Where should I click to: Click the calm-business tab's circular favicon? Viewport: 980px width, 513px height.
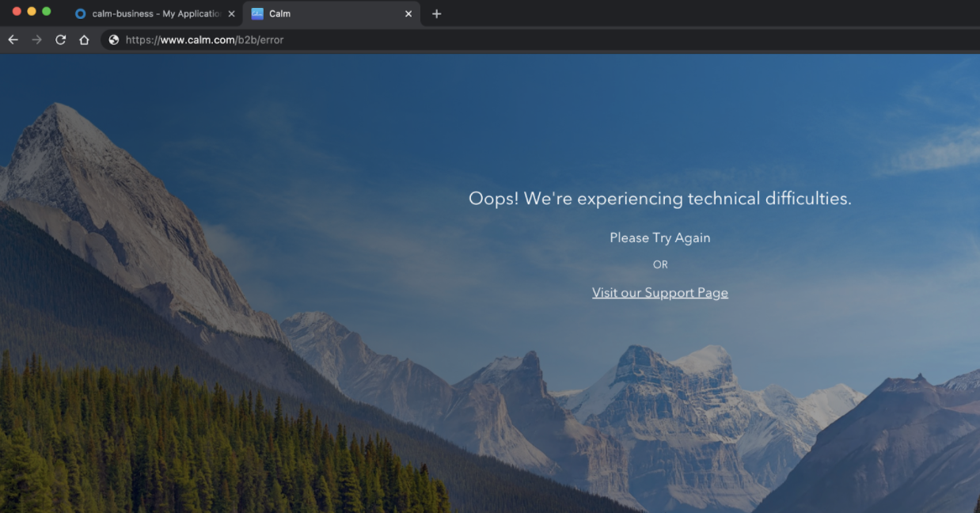click(x=80, y=13)
